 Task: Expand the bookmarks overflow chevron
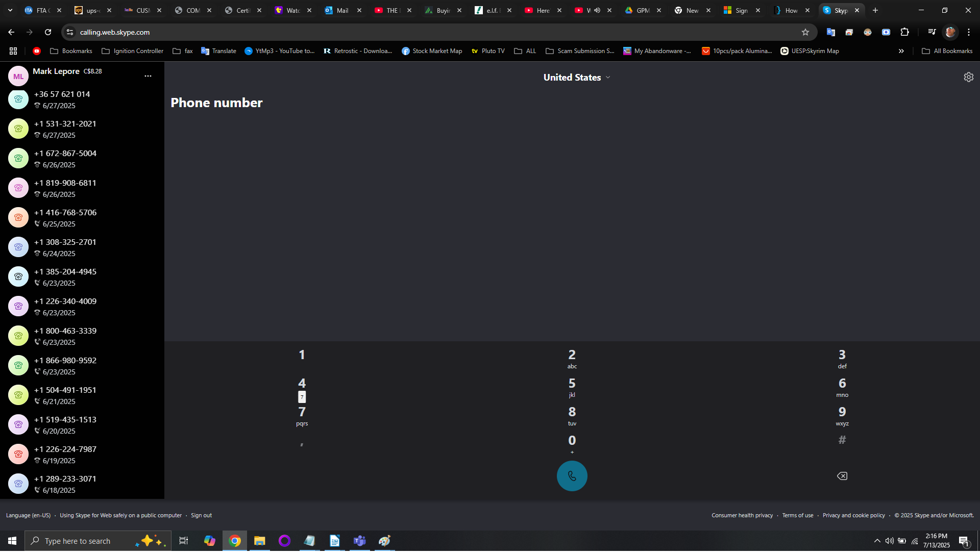901,51
